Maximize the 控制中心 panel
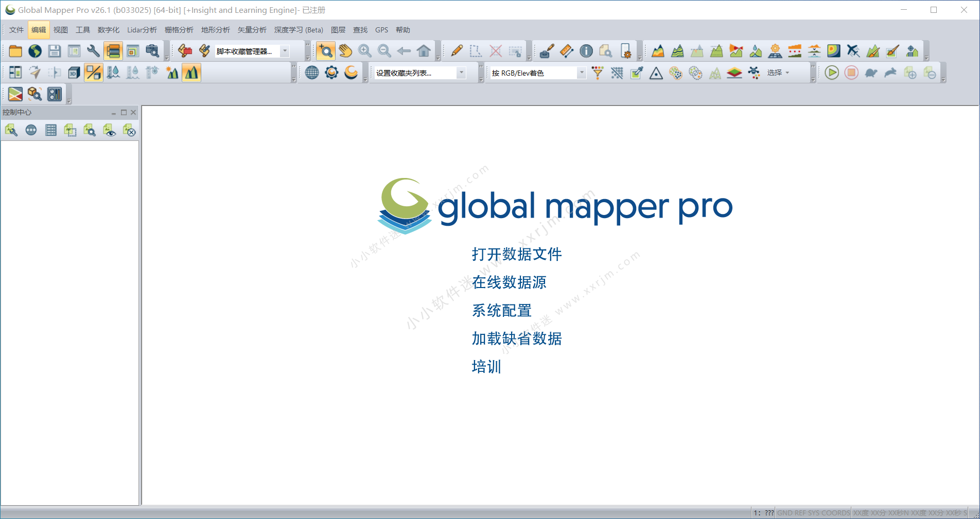This screenshot has height=519, width=980. click(124, 112)
